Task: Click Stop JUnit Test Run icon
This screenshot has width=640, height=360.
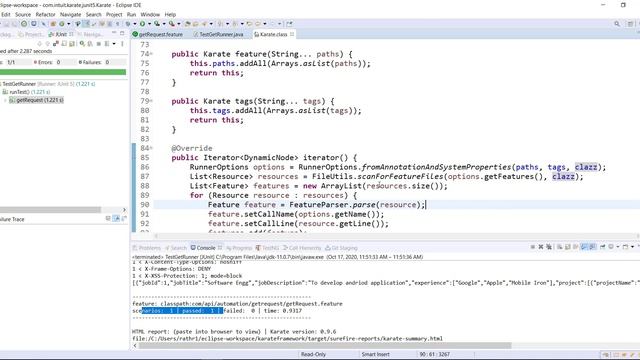Action: coord(99,43)
